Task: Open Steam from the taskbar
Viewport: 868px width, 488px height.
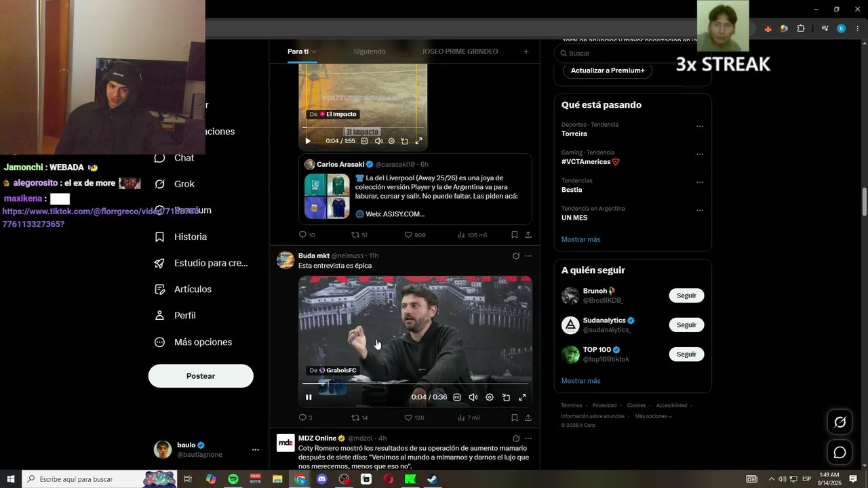Action: pos(432,479)
